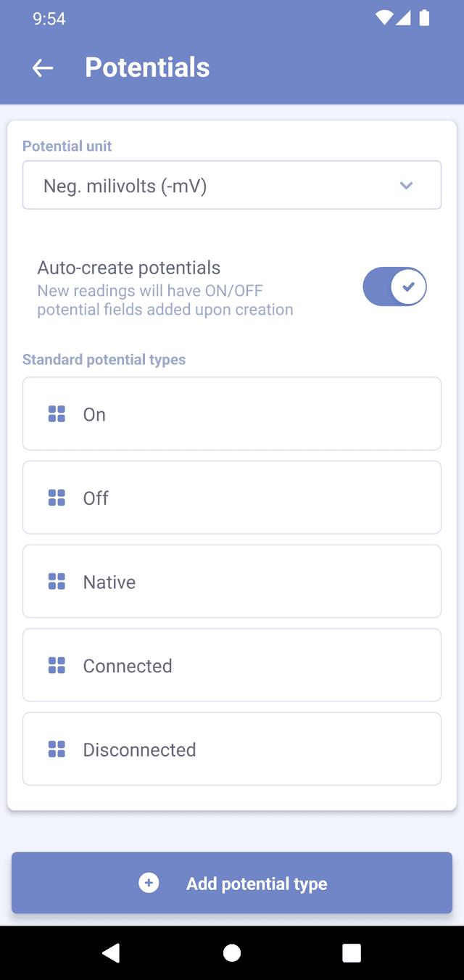
Task: Click the grid icon beside Off
Action: [x=57, y=498]
